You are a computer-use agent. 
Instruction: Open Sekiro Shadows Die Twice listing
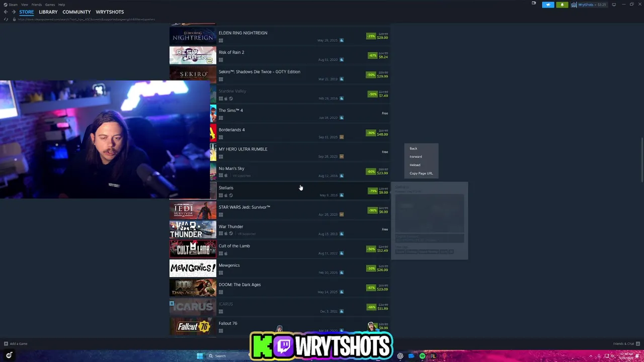click(x=280, y=75)
